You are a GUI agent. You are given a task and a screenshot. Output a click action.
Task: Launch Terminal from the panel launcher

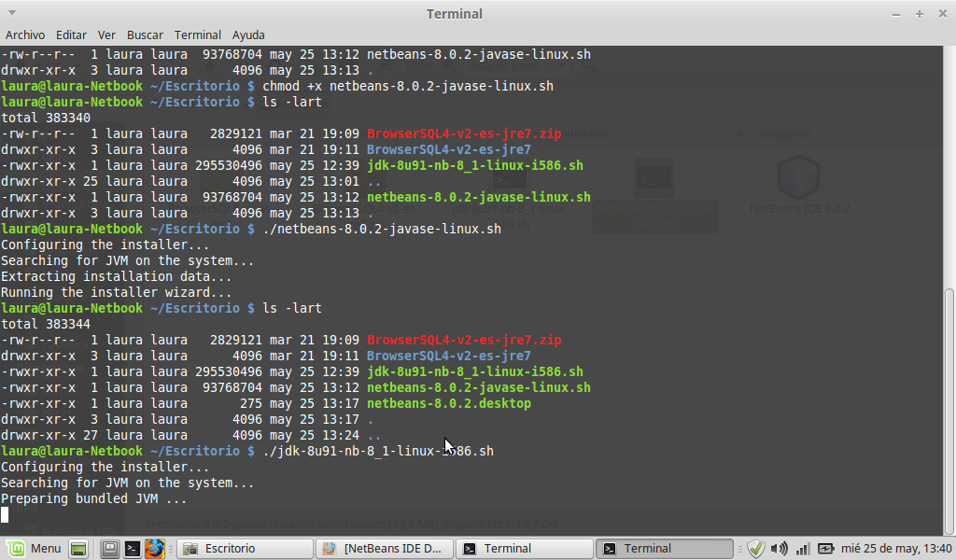(133, 549)
